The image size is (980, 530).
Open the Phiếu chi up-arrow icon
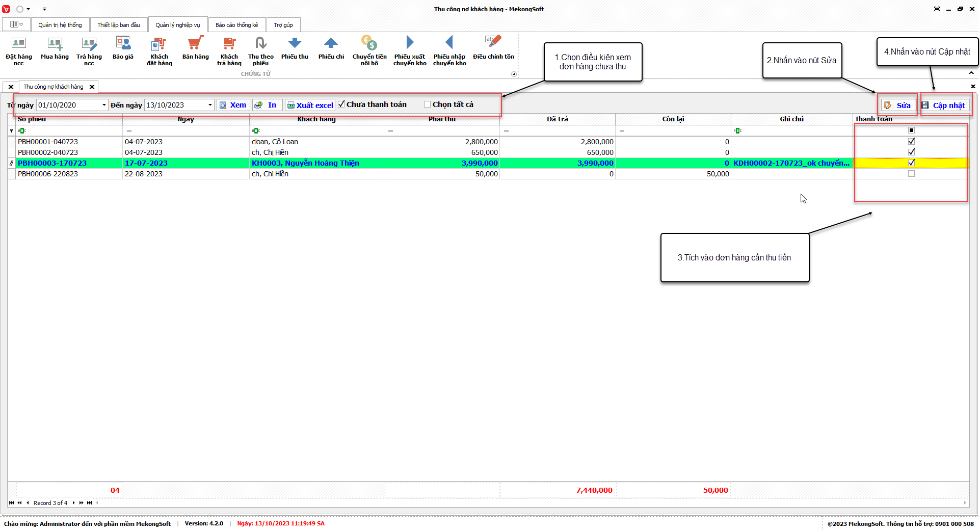pyautogui.click(x=331, y=48)
